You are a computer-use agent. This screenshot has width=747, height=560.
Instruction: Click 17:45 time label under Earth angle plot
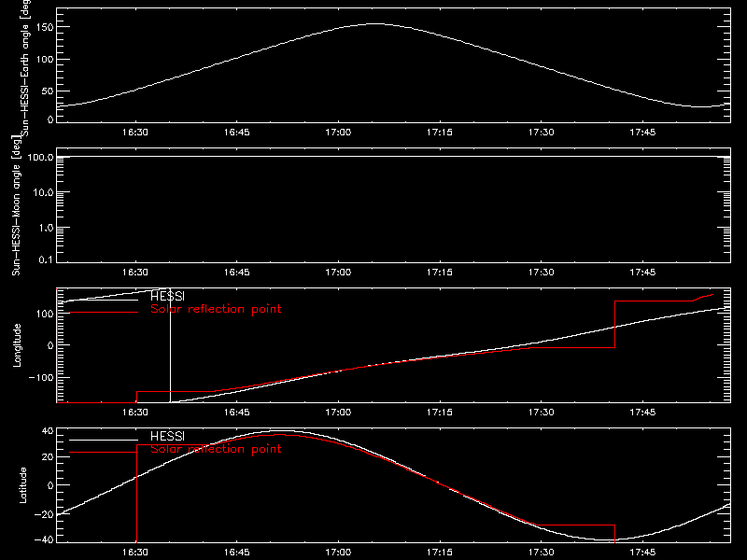[x=642, y=133]
